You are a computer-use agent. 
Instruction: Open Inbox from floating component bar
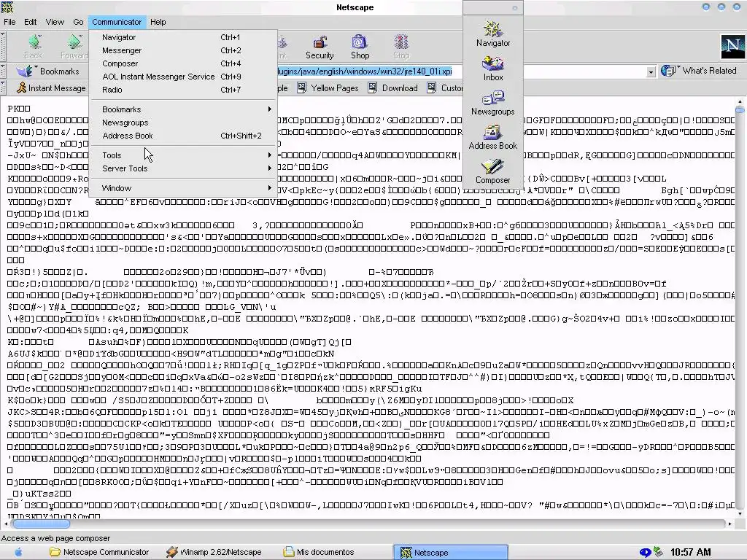pos(492,69)
